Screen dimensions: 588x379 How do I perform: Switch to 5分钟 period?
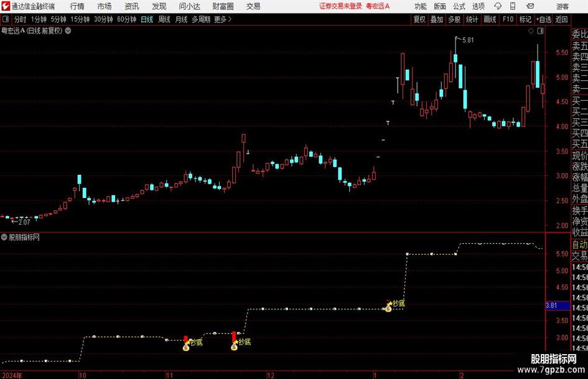pos(58,19)
